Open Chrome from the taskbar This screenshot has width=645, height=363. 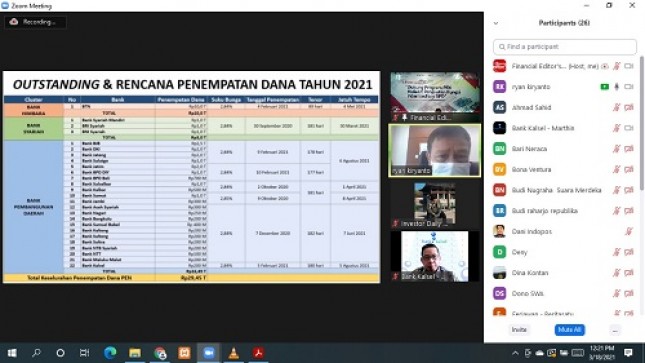click(160, 353)
